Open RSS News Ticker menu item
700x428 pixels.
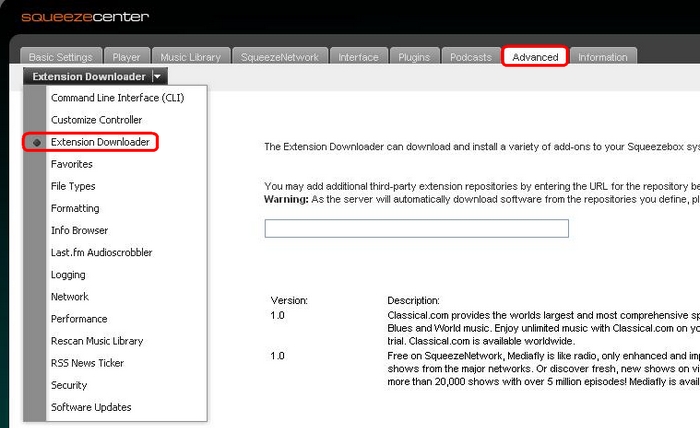(87, 363)
